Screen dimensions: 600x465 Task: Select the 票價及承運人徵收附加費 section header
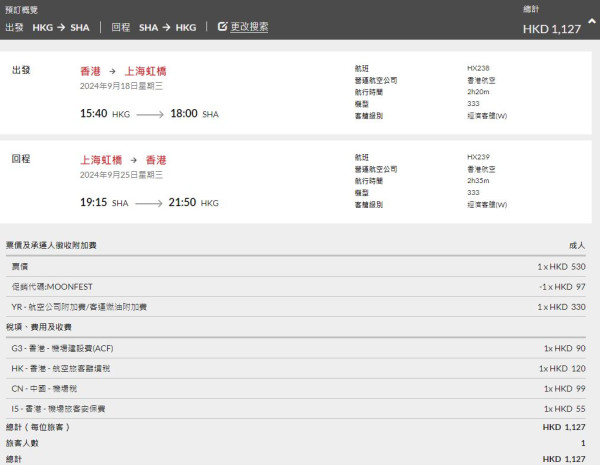[51, 245]
